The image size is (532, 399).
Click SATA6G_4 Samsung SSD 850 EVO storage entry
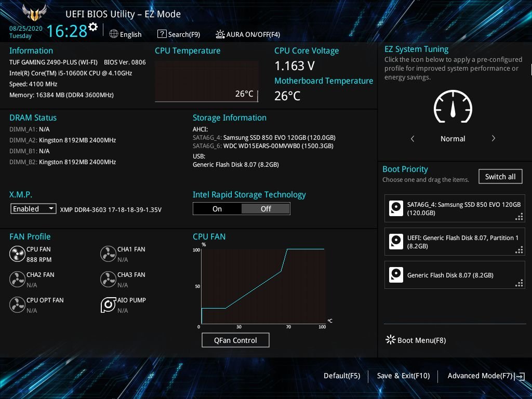click(264, 137)
